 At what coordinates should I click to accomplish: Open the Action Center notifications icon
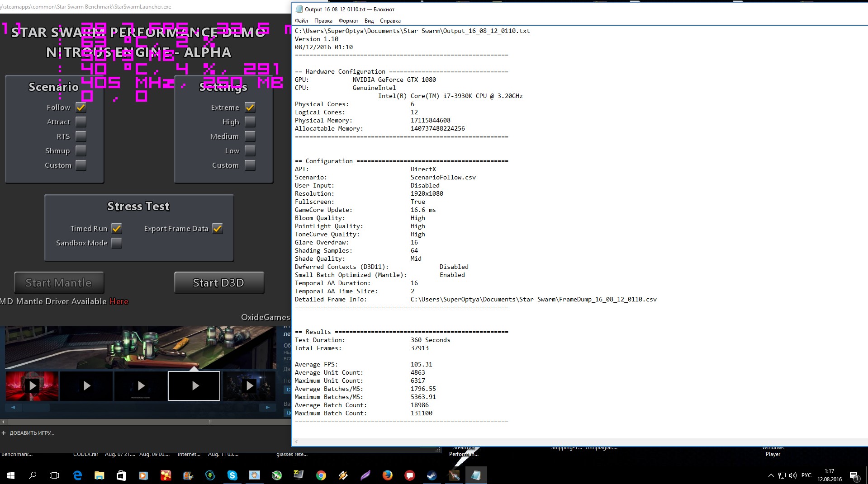[854, 475]
